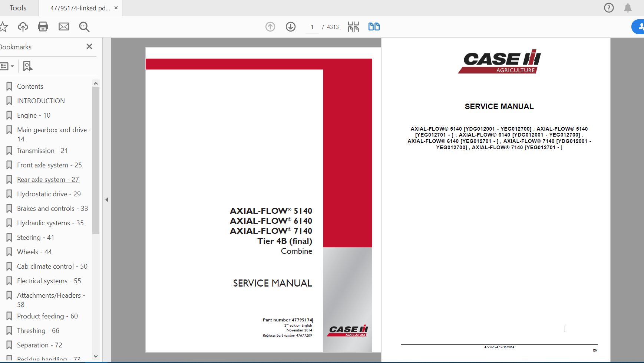Viewport: 644px width, 363px height.
Task: Click the 4313 total pages label
Action: pos(333,27)
